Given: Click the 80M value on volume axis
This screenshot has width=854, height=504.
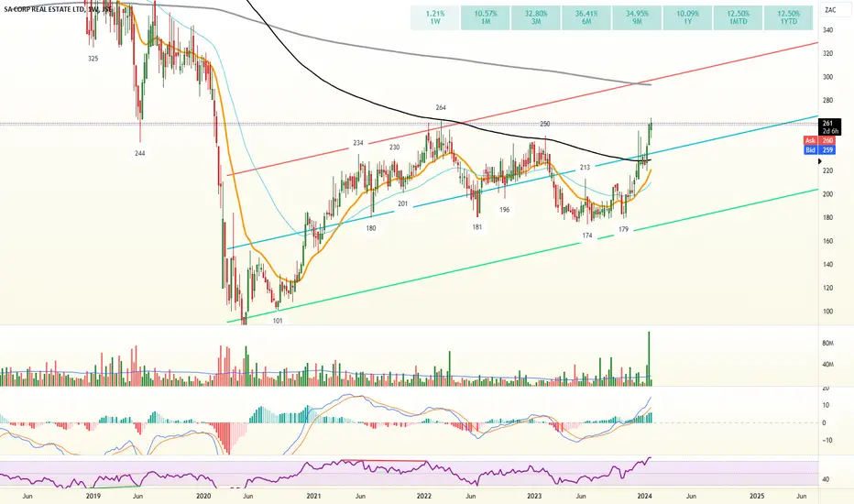Looking at the screenshot, I should 827,344.
